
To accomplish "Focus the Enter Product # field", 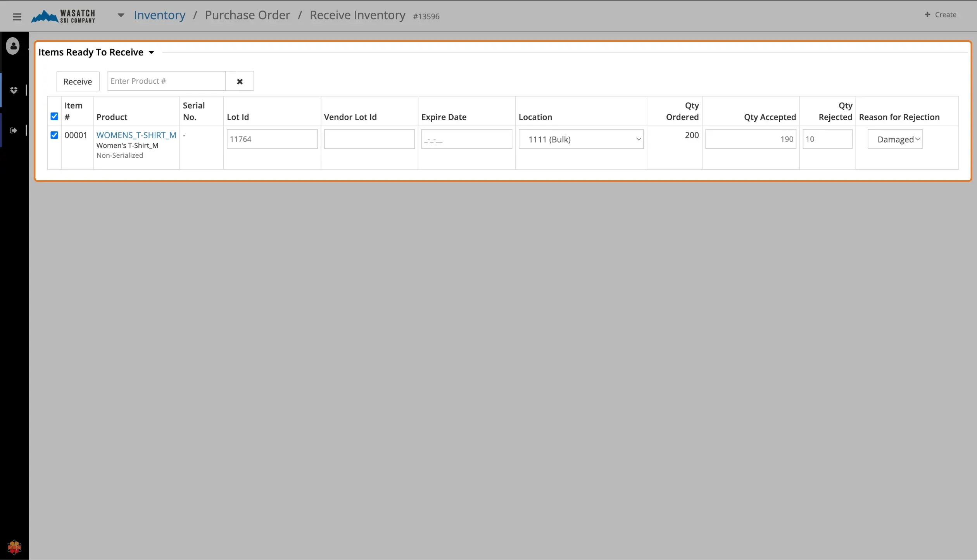I will pos(166,81).
